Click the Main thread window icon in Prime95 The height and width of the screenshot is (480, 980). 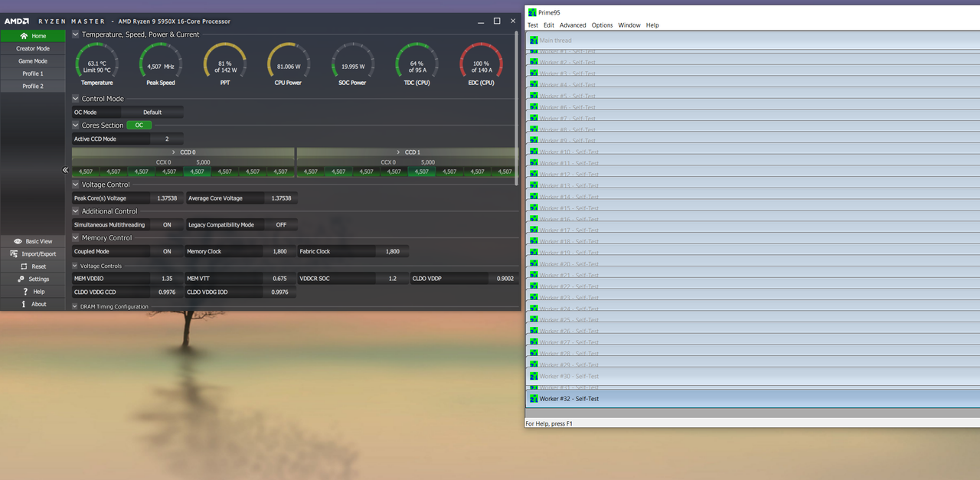tap(534, 40)
